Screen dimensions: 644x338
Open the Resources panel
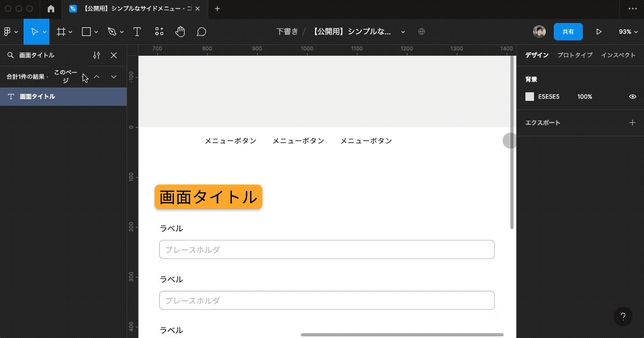coord(159,32)
